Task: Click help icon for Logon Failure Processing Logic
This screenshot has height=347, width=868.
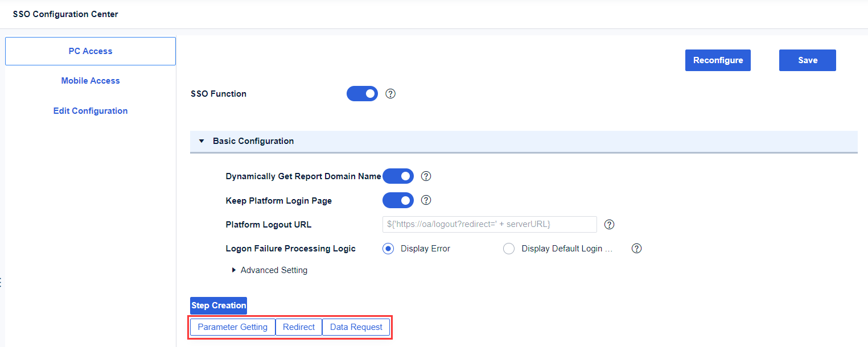Action: tap(637, 249)
